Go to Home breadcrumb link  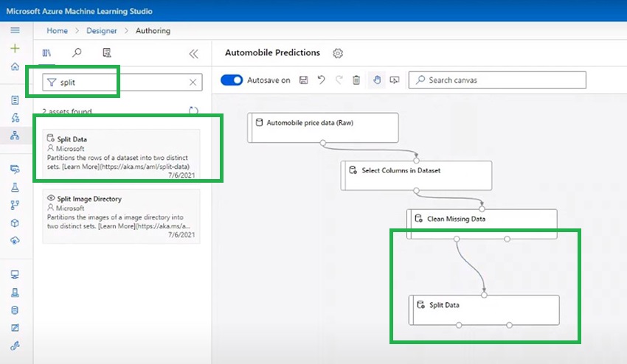click(58, 31)
